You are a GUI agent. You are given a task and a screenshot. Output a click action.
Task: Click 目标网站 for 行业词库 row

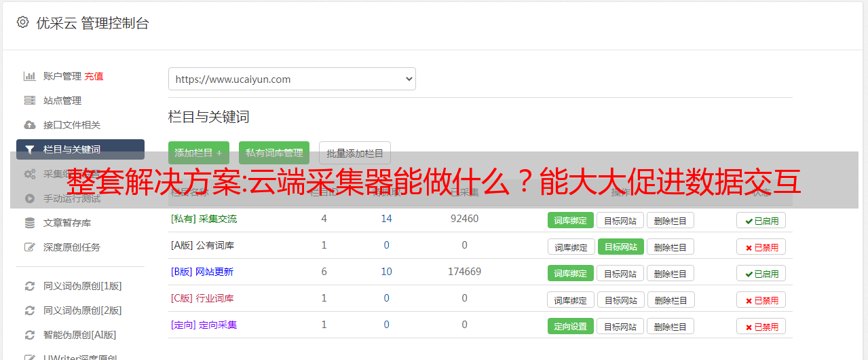620,300
